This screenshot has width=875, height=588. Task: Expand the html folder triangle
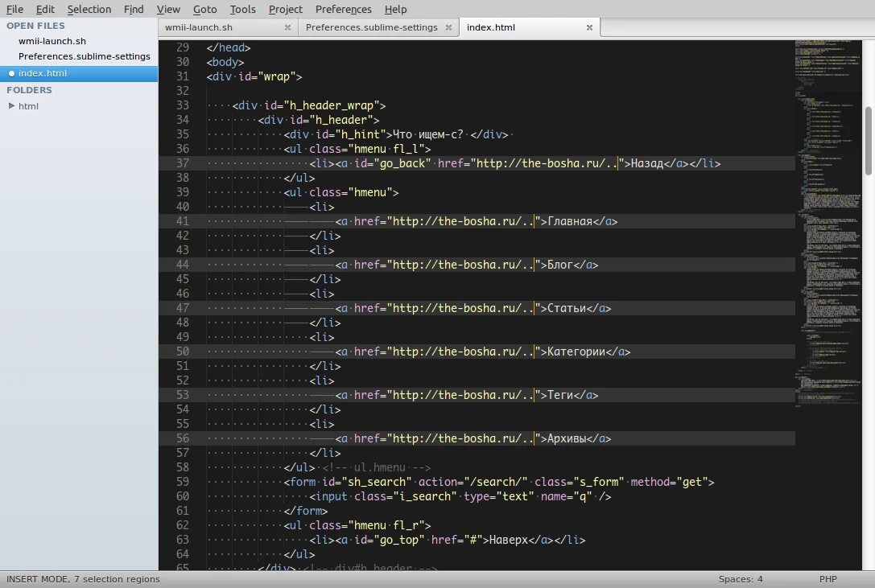click(x=11, y=105)
